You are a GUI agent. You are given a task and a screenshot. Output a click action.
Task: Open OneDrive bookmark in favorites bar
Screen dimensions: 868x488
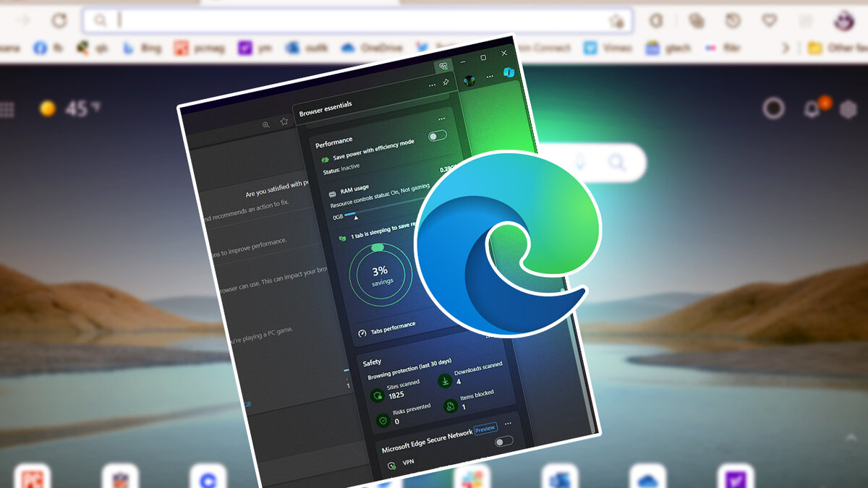[371, 48]
